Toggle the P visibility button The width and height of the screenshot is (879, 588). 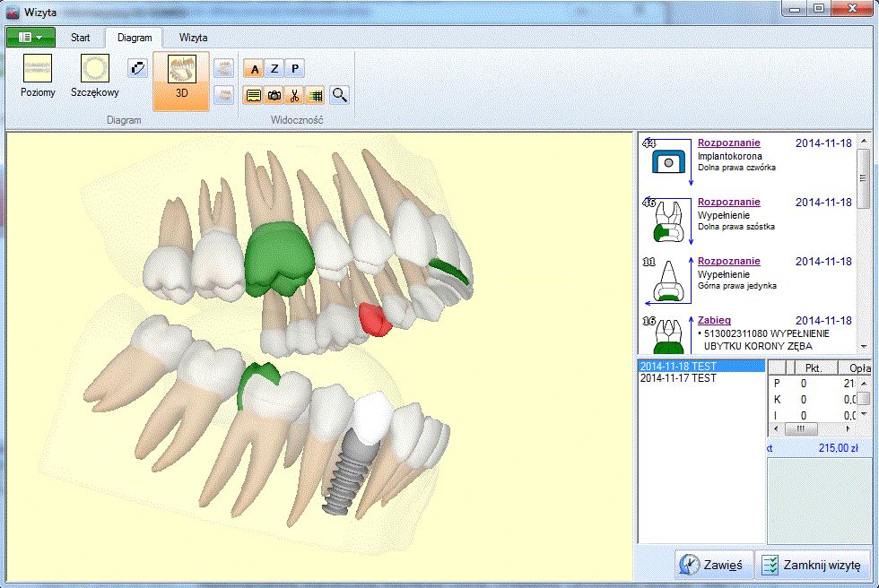(x=294, y=69)
